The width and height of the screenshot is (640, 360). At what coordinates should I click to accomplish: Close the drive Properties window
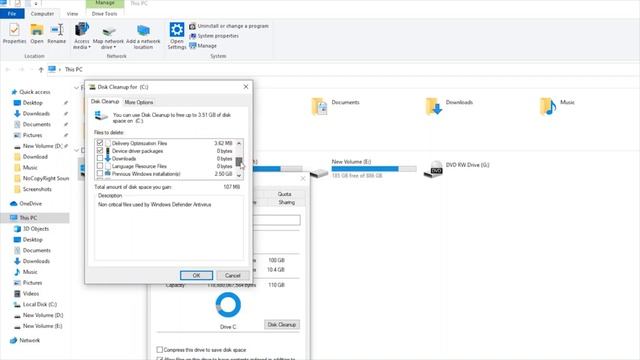coord(303,178)
